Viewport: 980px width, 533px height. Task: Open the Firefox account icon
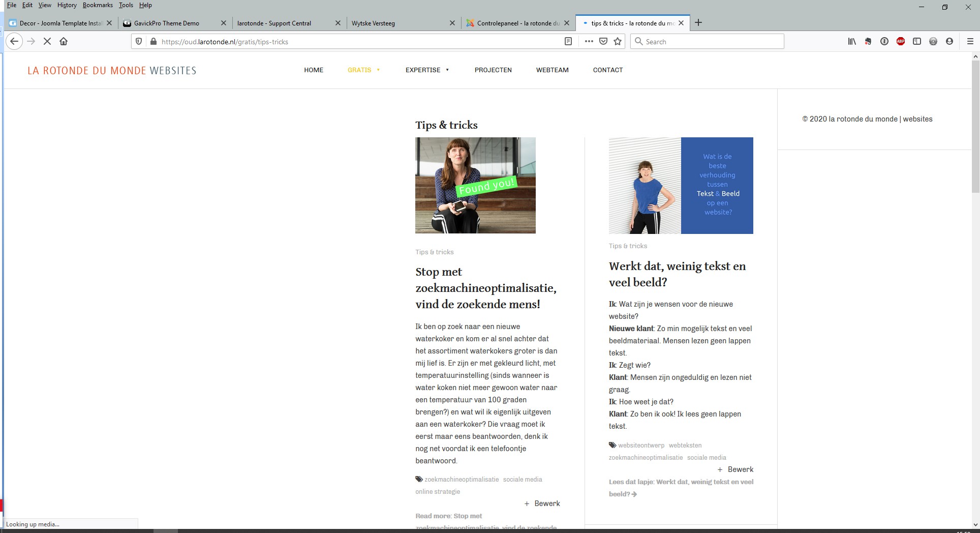[950, 42]
